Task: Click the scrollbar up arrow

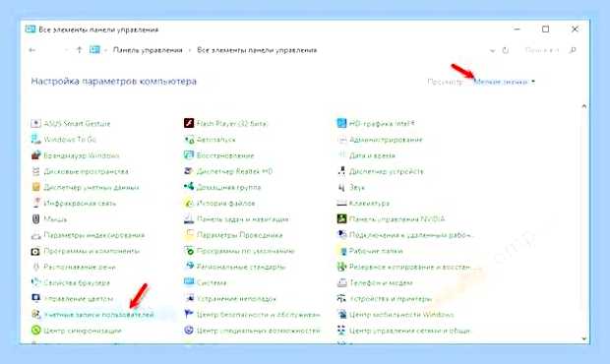Action: click(584, 106)
